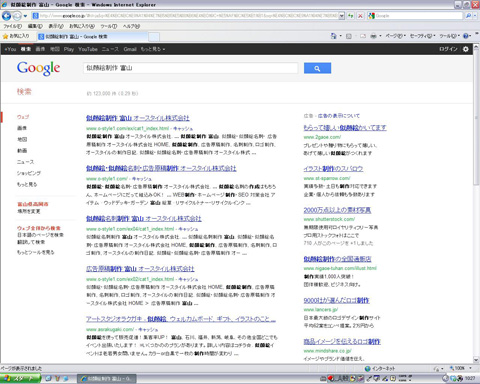Image resolution: width=480 pixels, height=384 pixels.
Task: Click the Feeds icon in command bar
Action: tap(349, 36)
